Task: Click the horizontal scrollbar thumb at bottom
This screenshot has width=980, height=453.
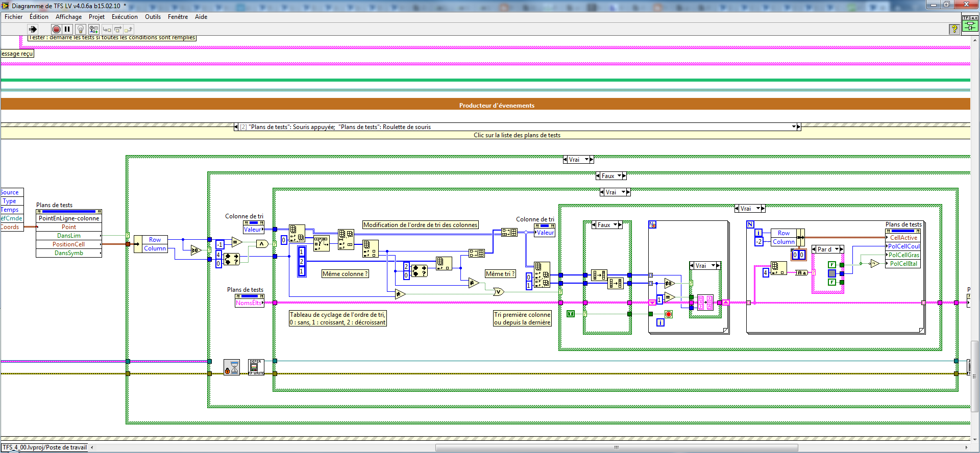Action: (617, 447)
